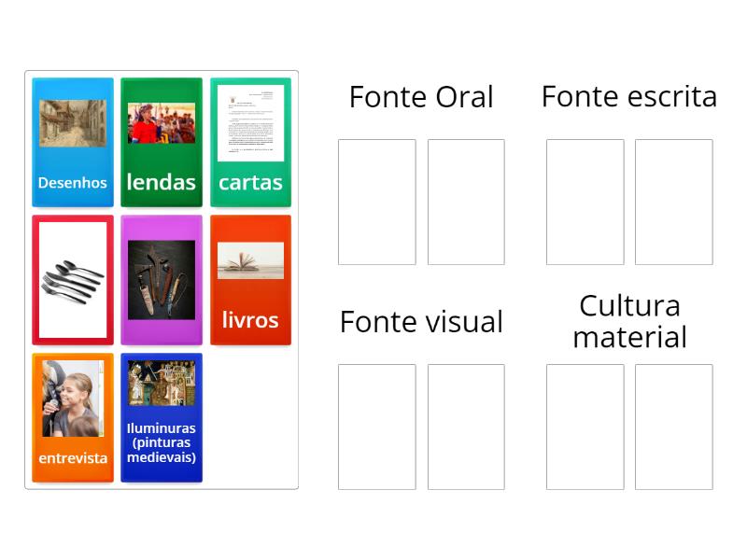
Task: Pick the entrevista card
Action: [x=73, y=417]
